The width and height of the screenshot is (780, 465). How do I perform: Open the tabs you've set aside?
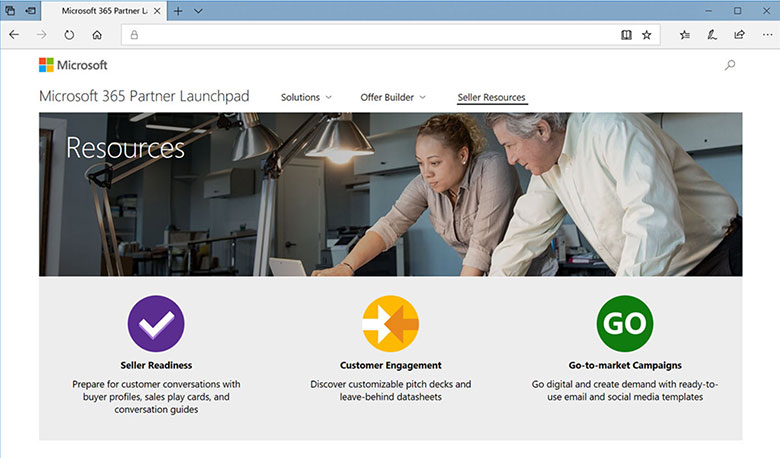(x=10, y=10)
